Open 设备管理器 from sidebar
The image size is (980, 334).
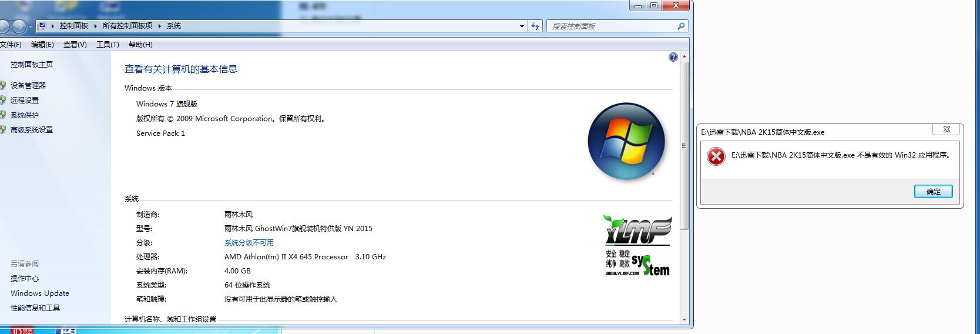pos(28,86)
